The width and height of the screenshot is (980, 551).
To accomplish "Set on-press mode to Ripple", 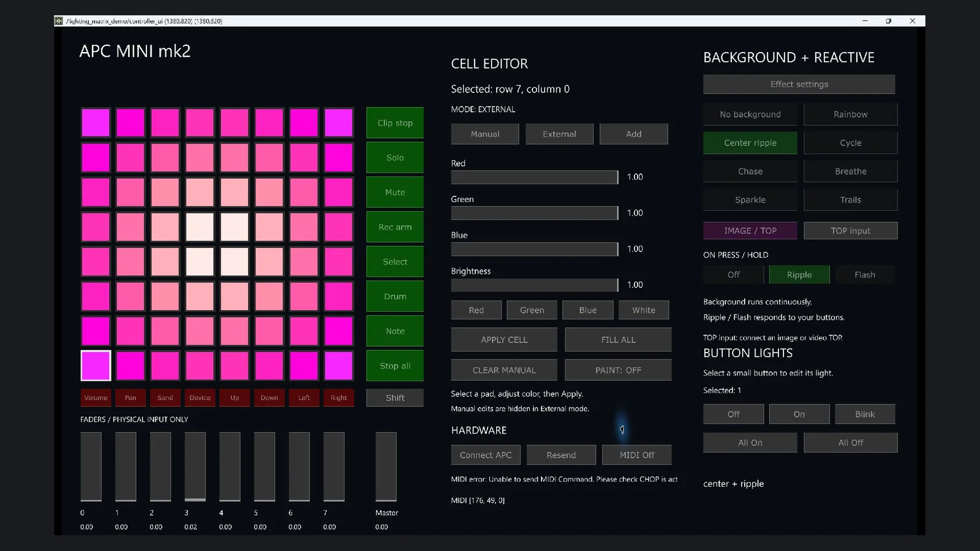I will click(799, 275).
